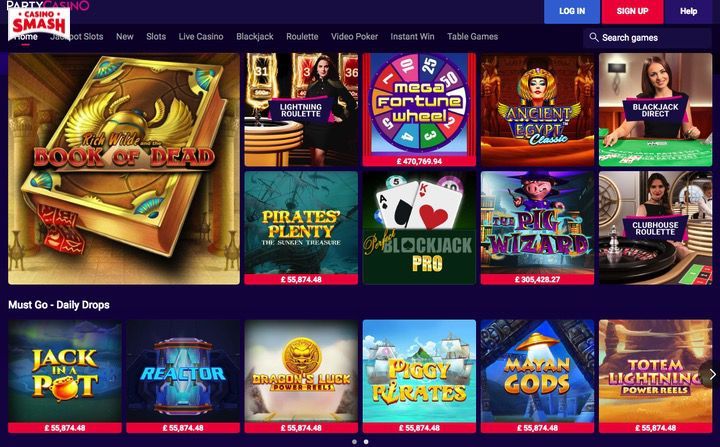This screenshot has width=720, height=447.
Task: Open Mega Fortune Wheel jackpot game
Action: pyautogui.click(x=419, y=109)
